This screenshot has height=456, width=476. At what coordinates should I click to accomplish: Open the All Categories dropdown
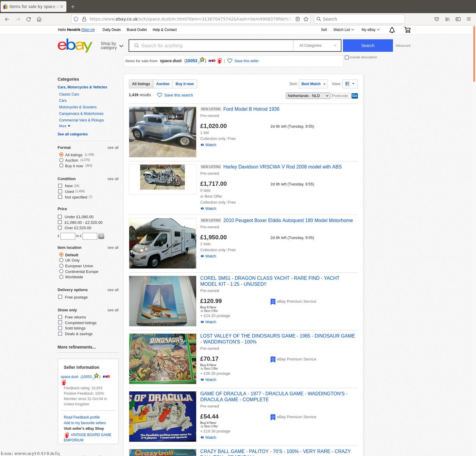[317, 46]
